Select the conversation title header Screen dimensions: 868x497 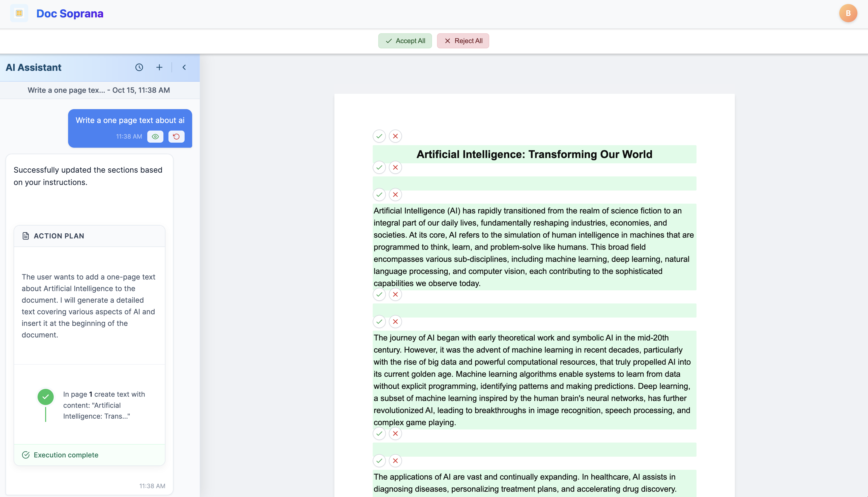(x=99, y=90)
